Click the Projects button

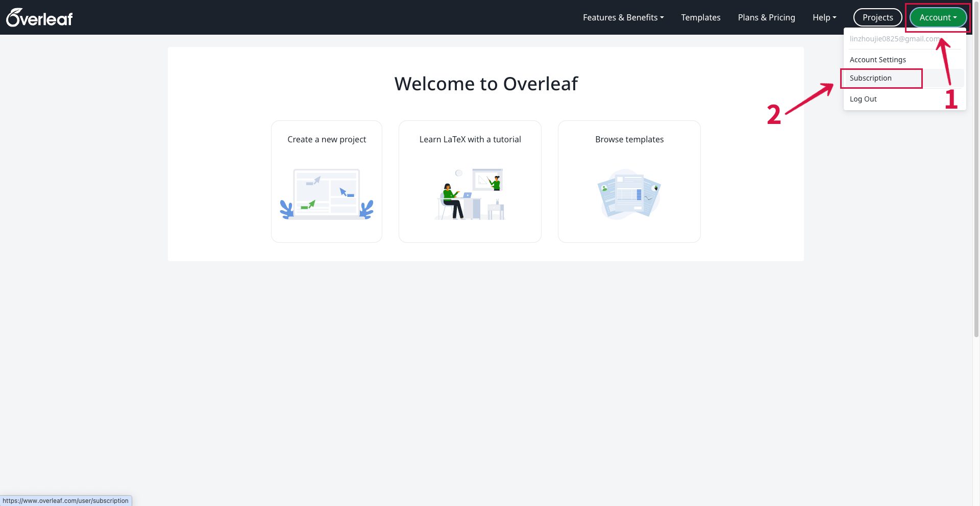coord(877,17)
